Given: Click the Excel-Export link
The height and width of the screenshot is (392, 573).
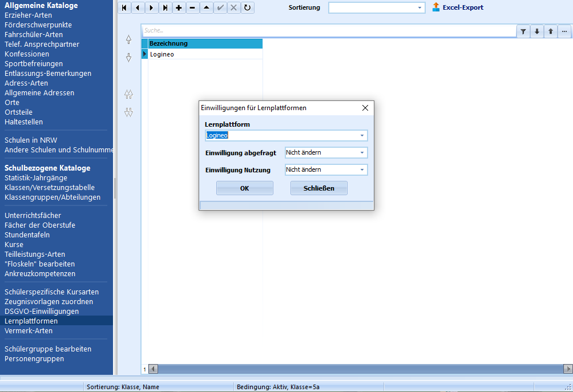Looking at the screenshot, I should (x=463, y=7).
